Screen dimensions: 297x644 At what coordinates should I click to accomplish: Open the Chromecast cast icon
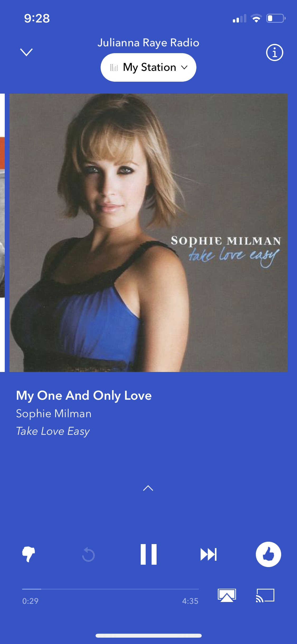pos(265,595)
